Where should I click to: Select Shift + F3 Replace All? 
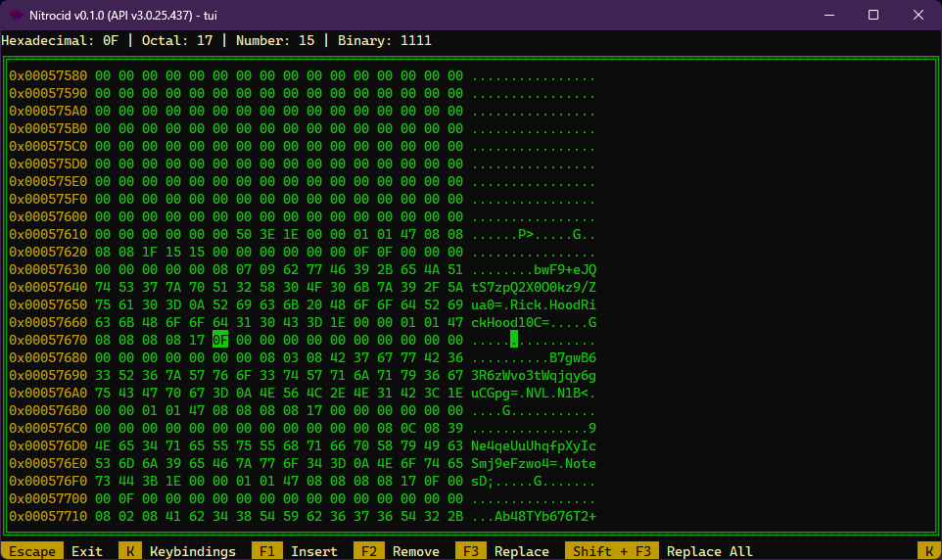[710, 551]
